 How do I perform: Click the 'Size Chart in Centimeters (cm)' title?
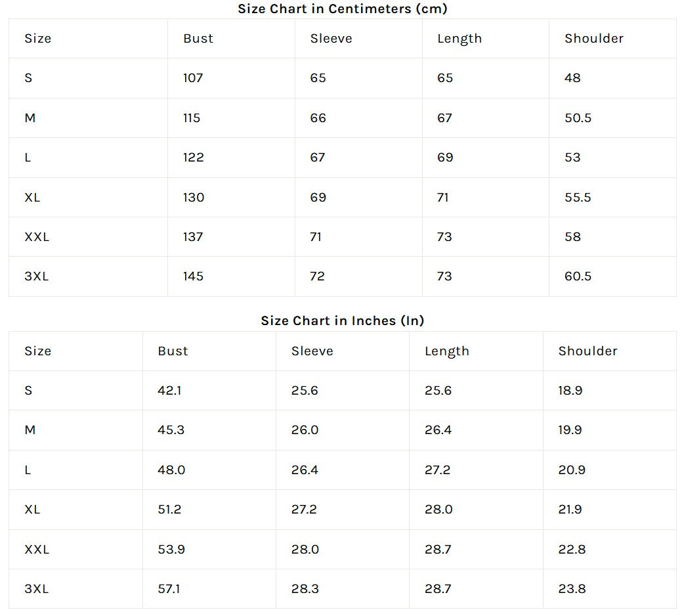coord(342,9)
